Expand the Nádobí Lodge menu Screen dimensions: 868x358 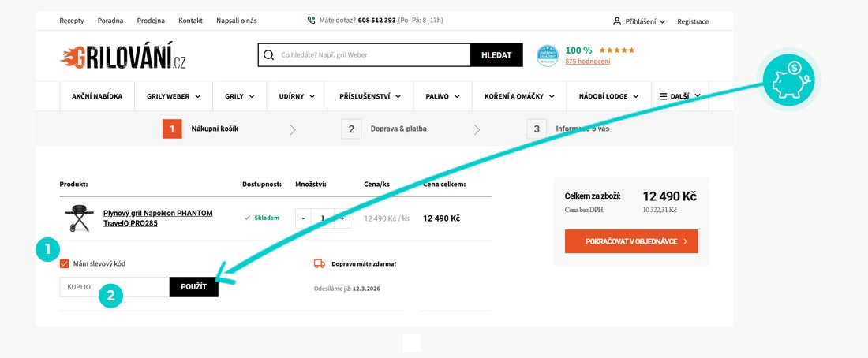(x=609, y=95)
